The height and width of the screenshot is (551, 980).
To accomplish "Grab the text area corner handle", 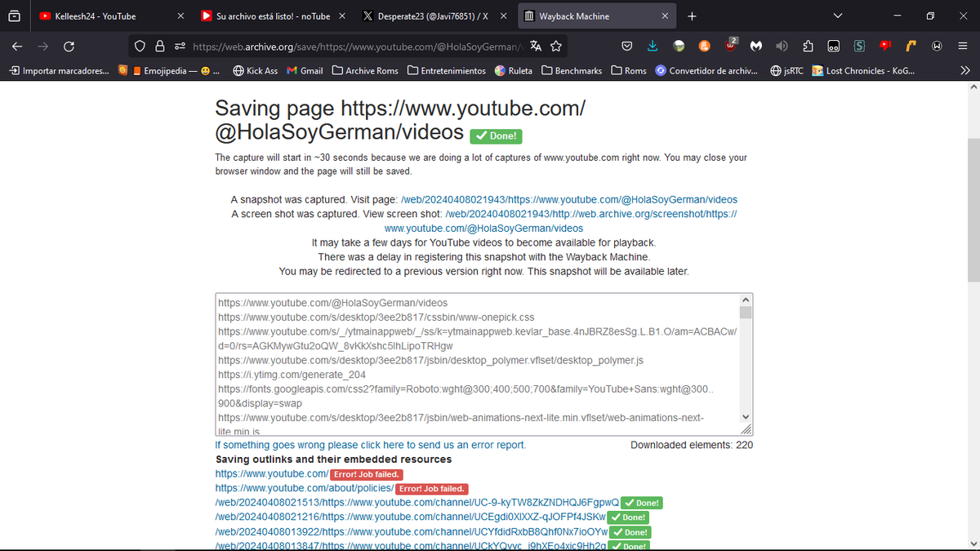I will (746, 429).
